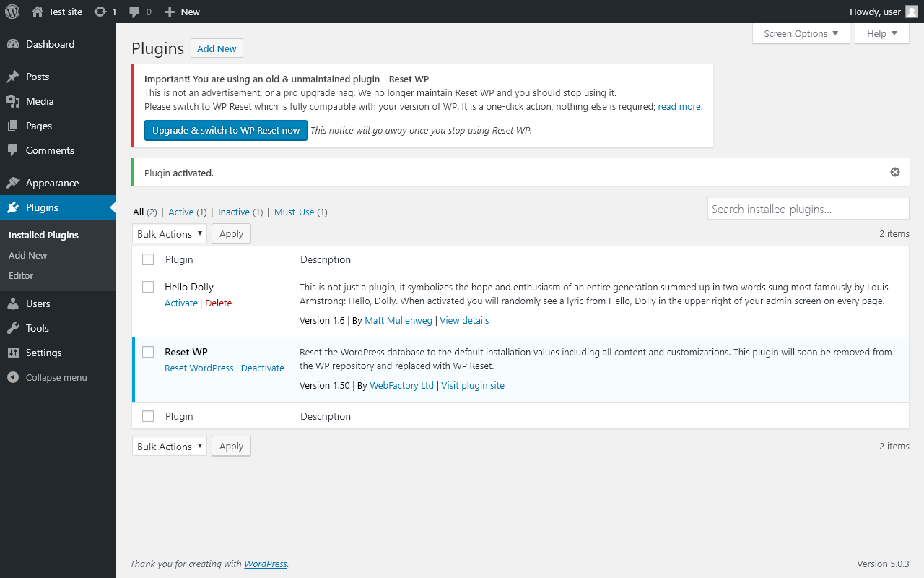Screen dimensions: 924x578
Task: Check the Reset WP plugin checkbox
Action: click(x=148, y=352)
